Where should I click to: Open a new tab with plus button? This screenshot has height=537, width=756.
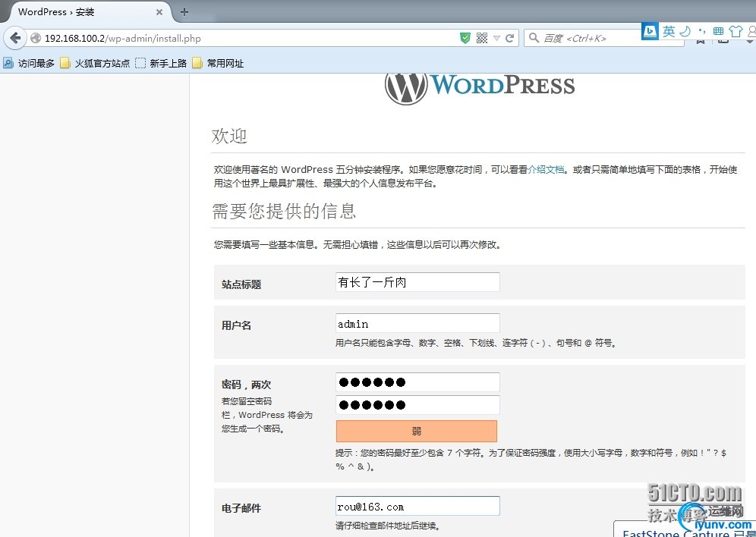184,12
